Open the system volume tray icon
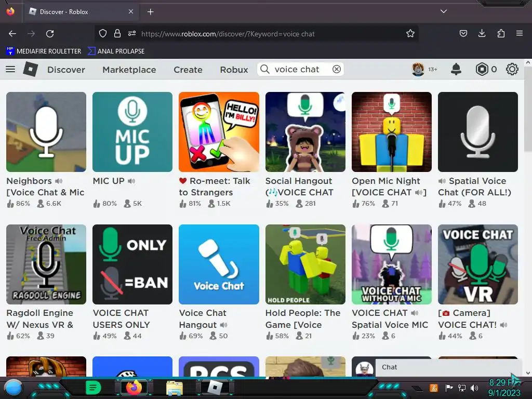Viewport: 532px width, 399px height. [474, 388]
